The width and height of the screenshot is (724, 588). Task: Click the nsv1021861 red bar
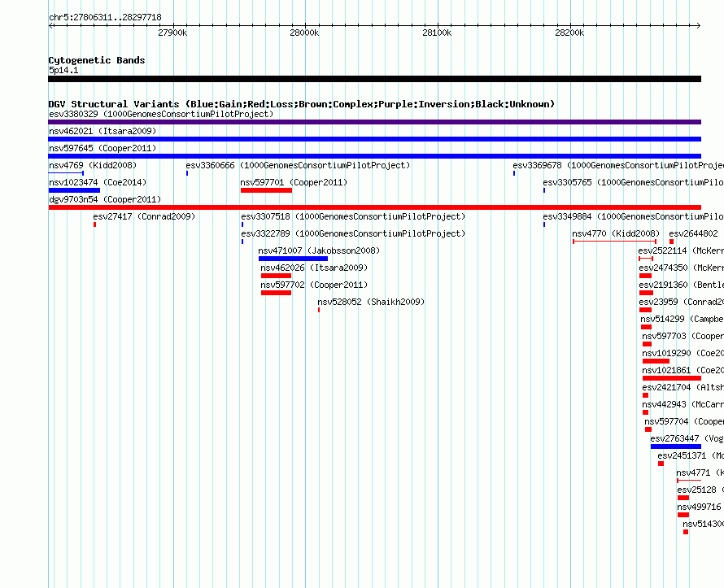click(x=672, y=378)
